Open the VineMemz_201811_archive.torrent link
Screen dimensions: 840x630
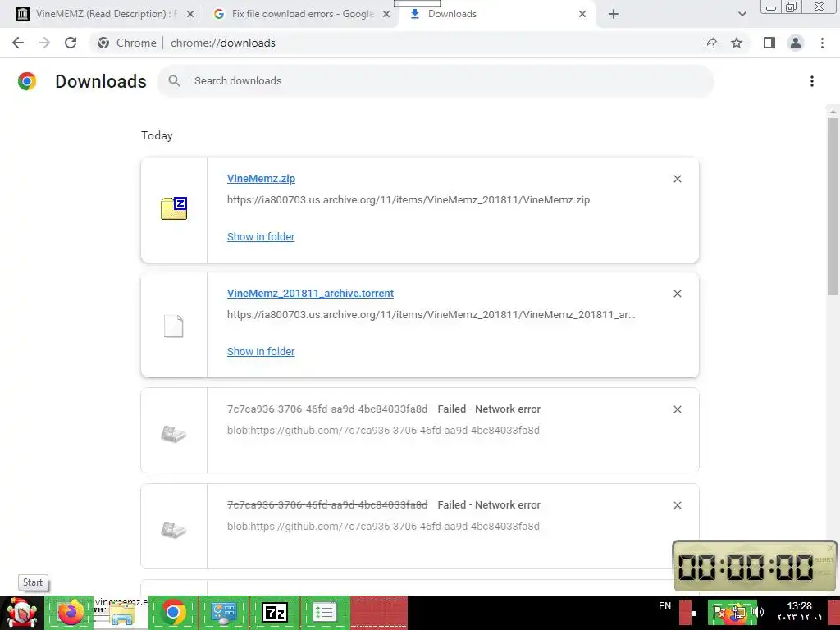310,293
